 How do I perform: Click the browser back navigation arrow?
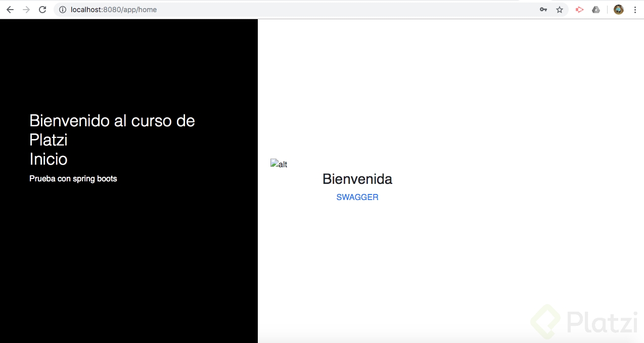(x=10, y=9)
